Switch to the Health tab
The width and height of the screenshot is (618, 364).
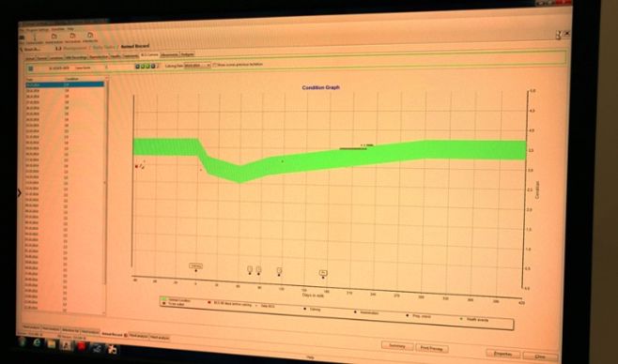tap(116, 56)
